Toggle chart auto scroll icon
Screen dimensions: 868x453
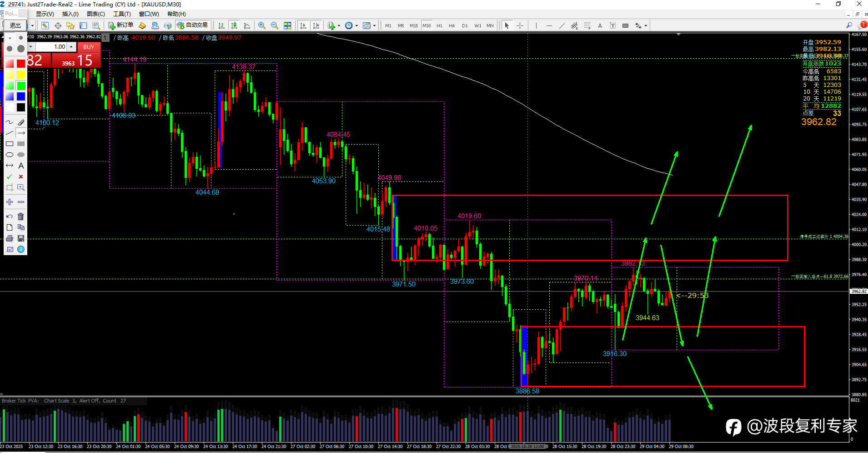click(x=303, y=25)
